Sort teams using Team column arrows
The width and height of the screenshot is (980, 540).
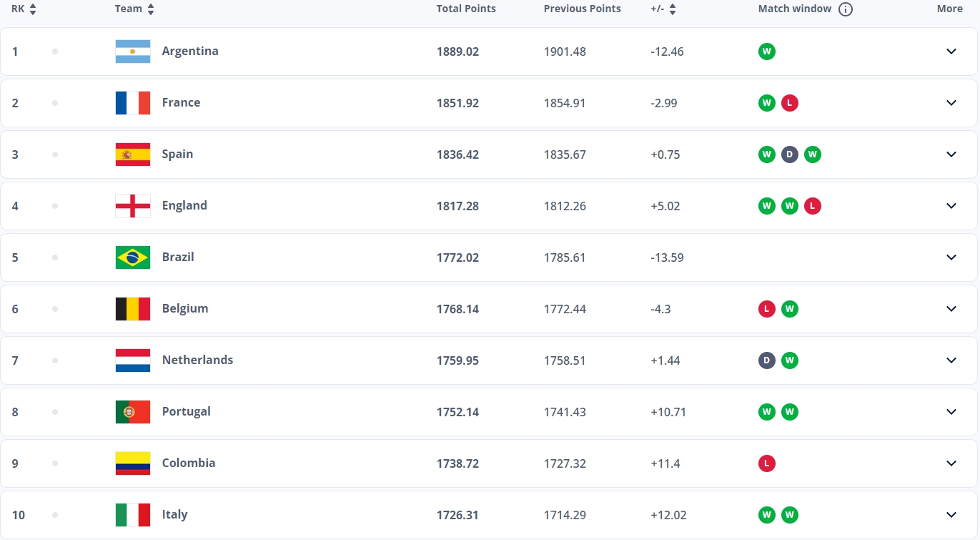(150, 9)
